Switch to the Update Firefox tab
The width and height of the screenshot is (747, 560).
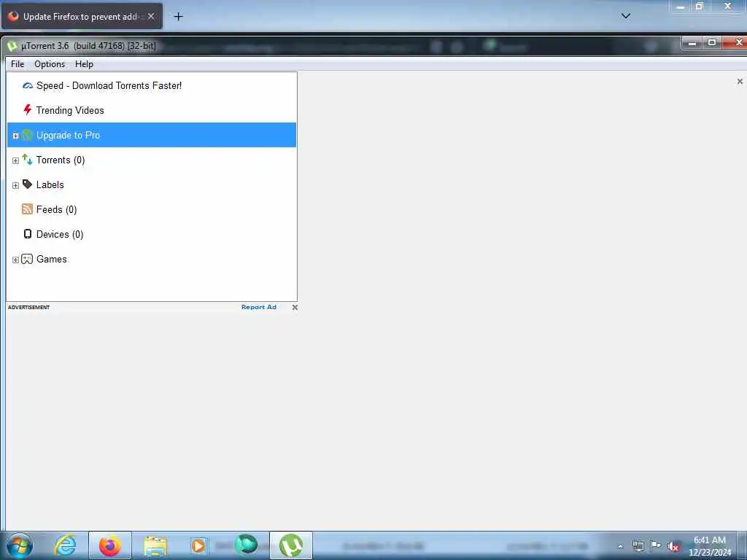pyautogui.click(x=82, y=17)
